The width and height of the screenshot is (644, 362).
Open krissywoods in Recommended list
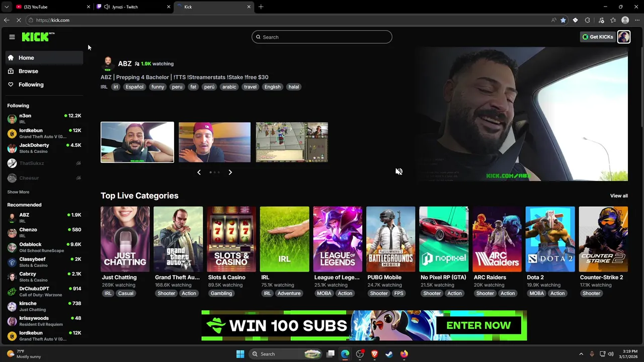point(44,321)
